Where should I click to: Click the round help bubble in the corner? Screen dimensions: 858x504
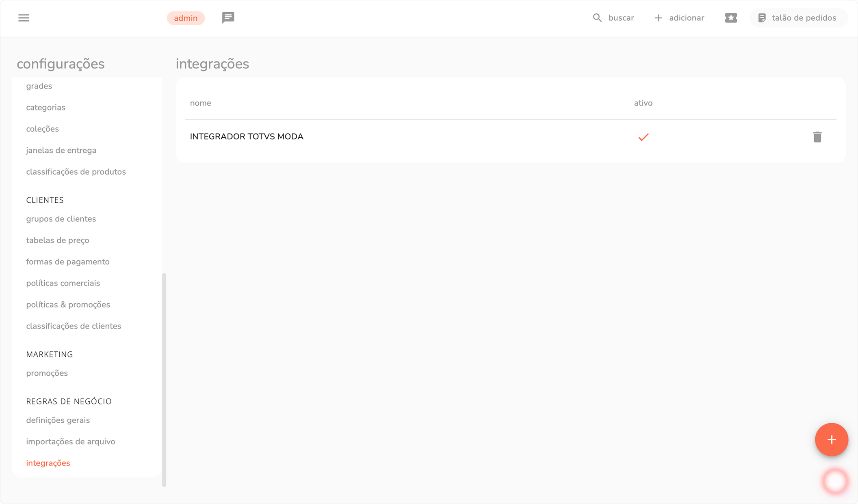click(835, 481)
